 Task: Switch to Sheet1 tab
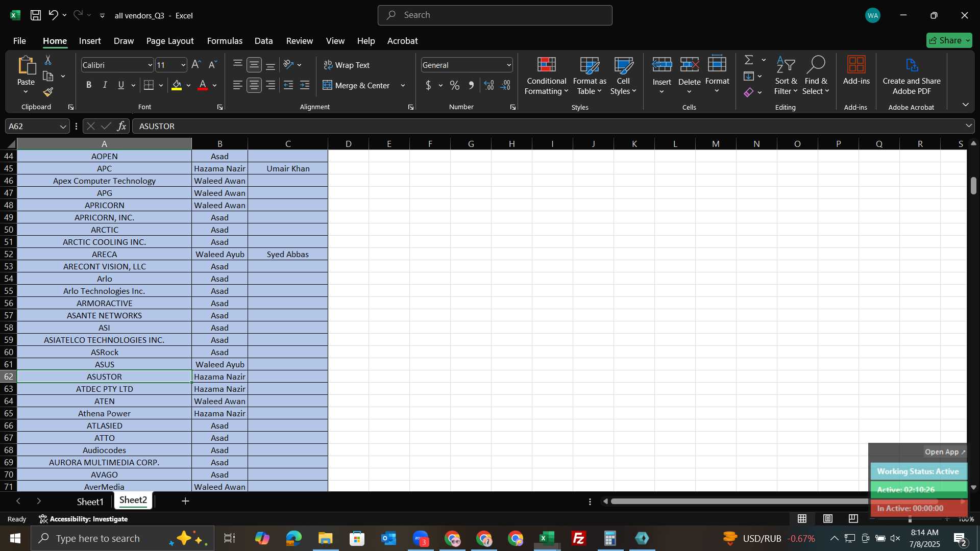click(x=90, y=502)
